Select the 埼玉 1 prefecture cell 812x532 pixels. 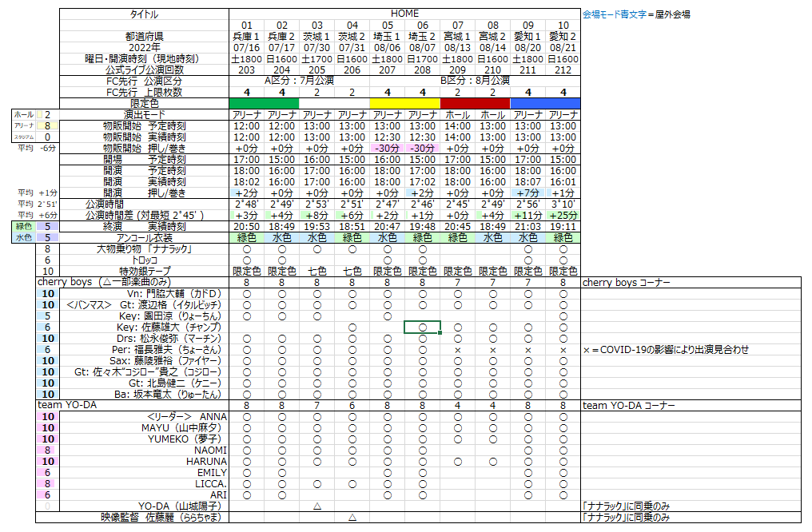tap(388, 37)
